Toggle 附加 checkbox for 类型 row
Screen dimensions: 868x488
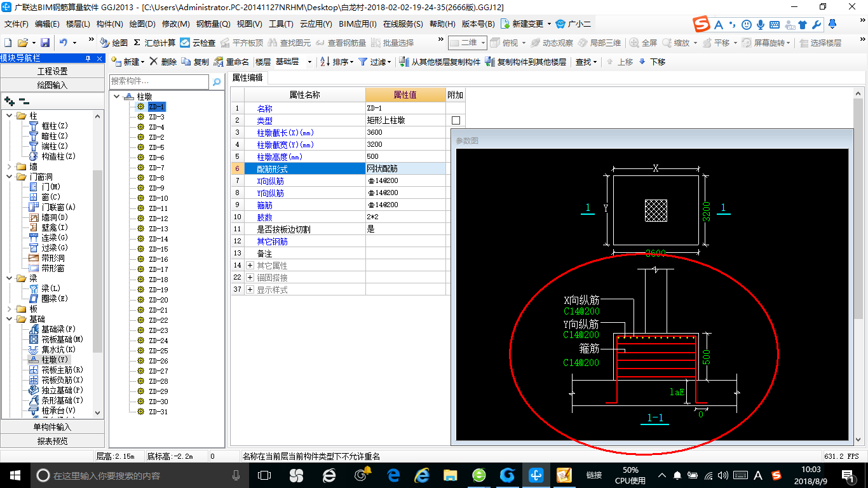456,120
